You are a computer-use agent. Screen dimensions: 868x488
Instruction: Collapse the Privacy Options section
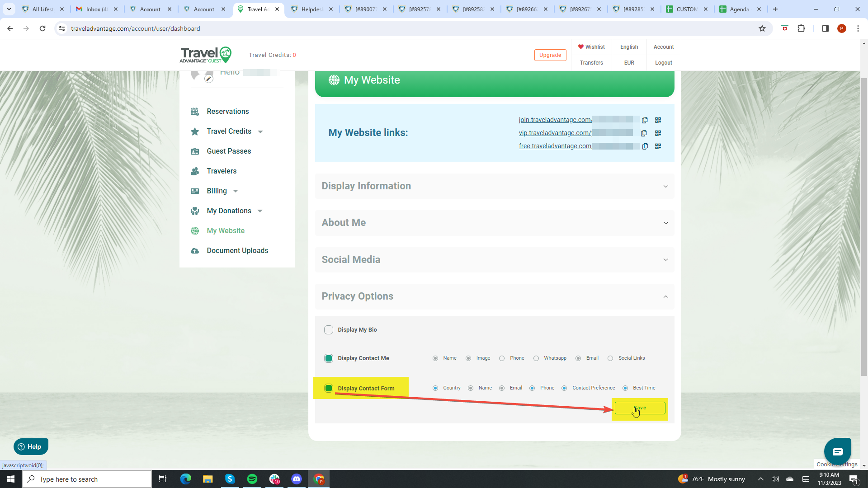(665, 297)
